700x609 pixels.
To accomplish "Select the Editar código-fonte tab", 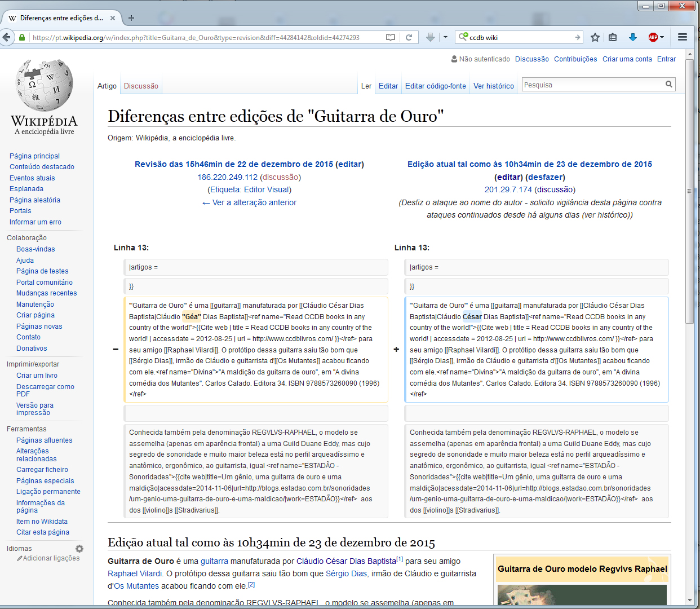I will click(x=435, y=86).
